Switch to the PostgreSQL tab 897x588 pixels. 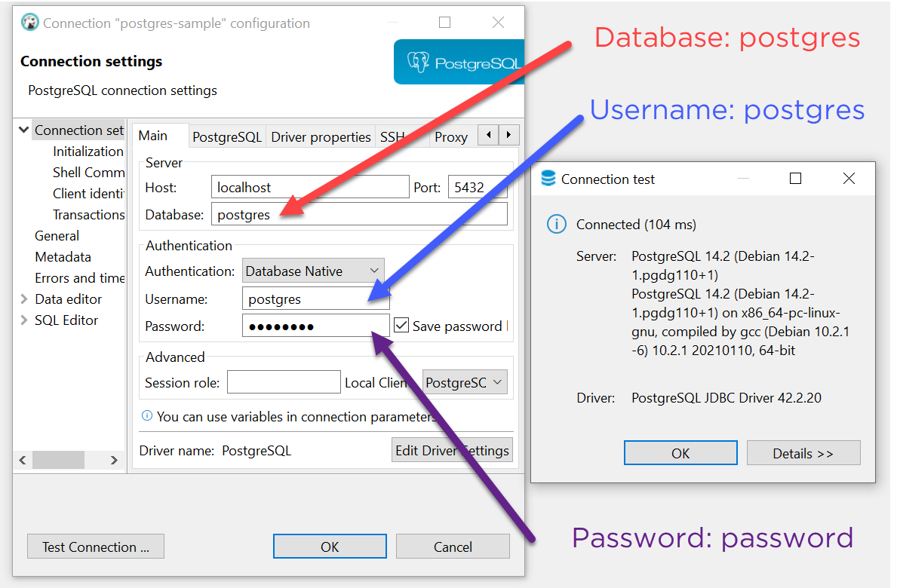point(227,137)
